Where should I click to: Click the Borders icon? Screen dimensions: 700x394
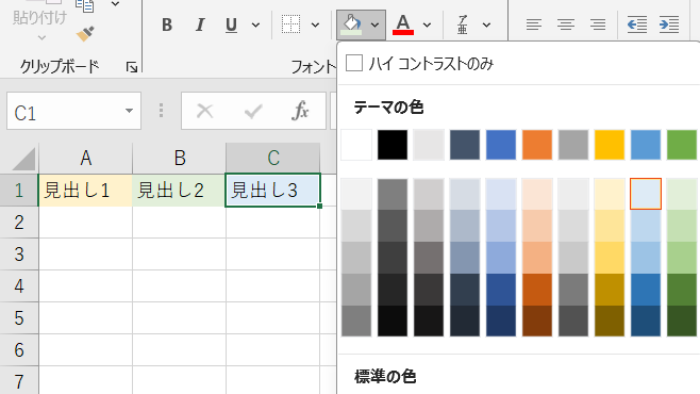coord(291,25)
